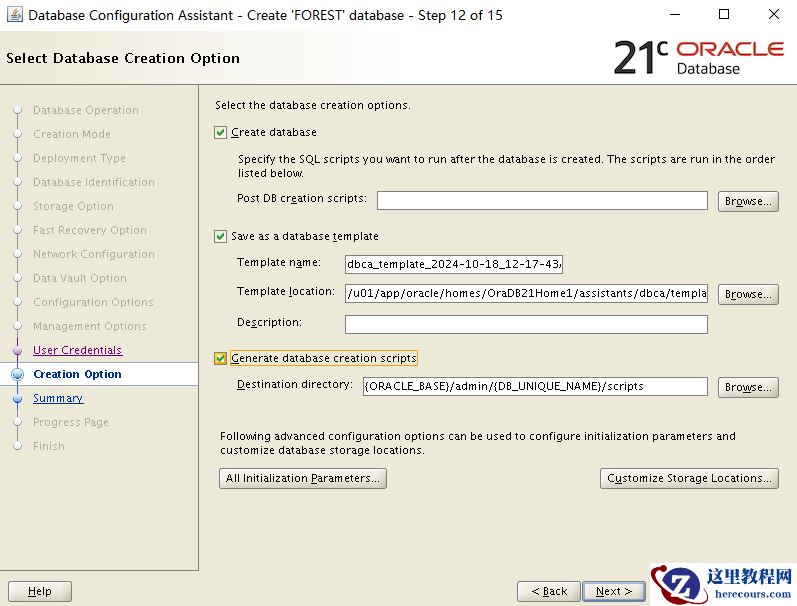Browse for Post DB creation scripts
This screenshot has width=797, height=606.
point(748,201)
